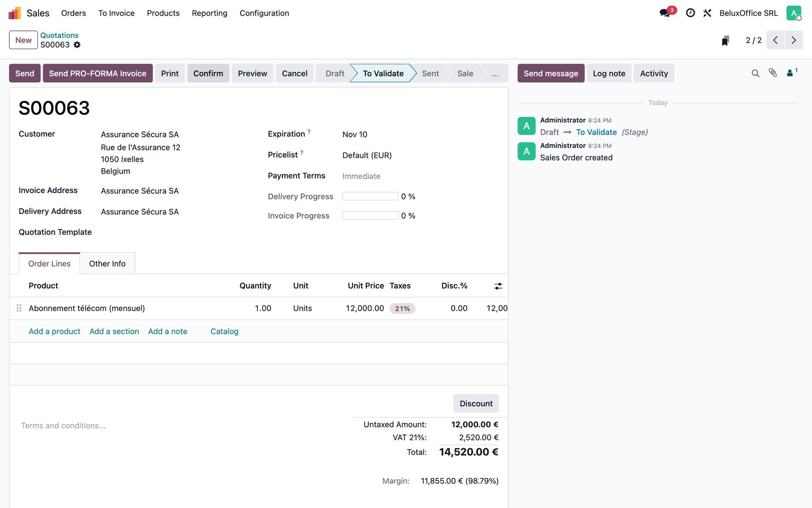Open the Sales app home icon
Image resolution: width=812 pixels, height=508 pixels.
(x=14, y=13)
